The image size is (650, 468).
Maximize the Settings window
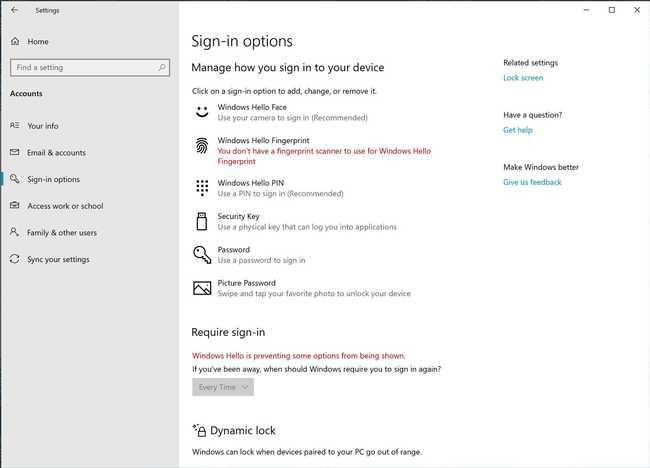(611, 10)
